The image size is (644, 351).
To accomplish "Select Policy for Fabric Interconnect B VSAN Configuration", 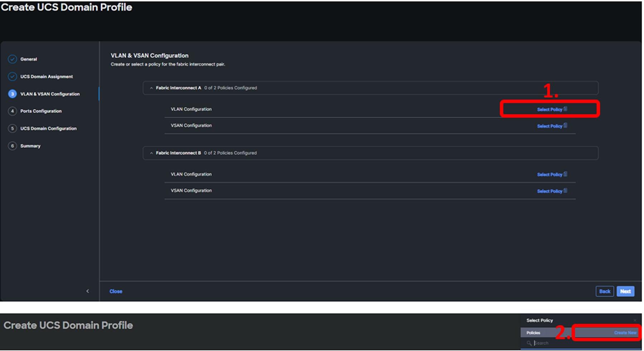I will [x=552, y=191].
